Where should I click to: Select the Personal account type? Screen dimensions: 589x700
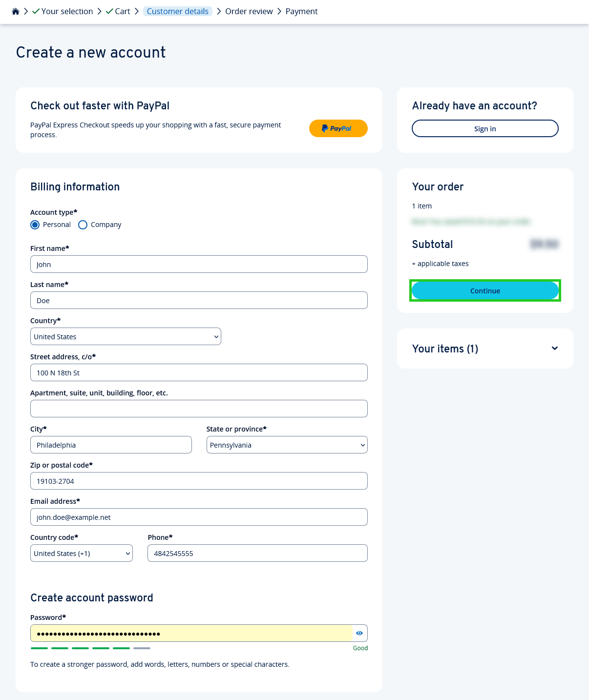click(35, 225)
